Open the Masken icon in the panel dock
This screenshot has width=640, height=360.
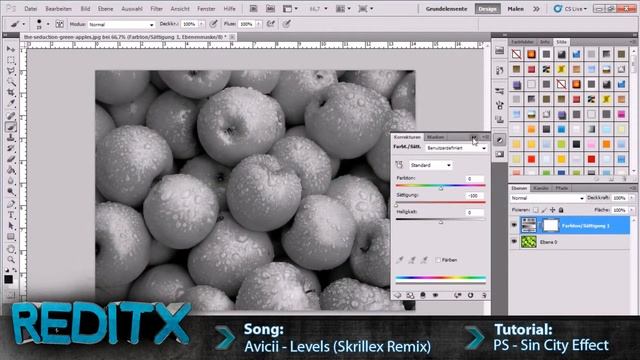500,154
